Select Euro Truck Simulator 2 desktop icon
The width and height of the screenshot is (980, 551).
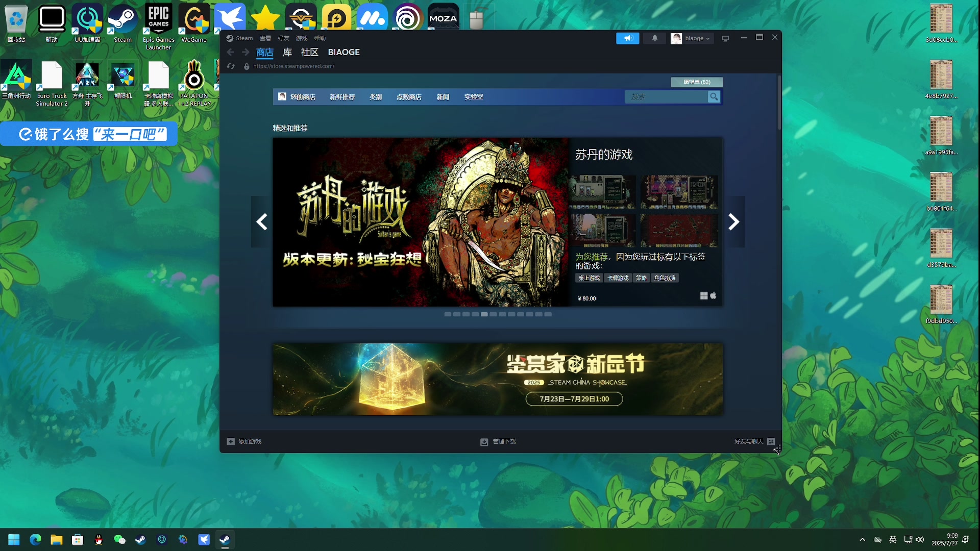coord(52,84)
